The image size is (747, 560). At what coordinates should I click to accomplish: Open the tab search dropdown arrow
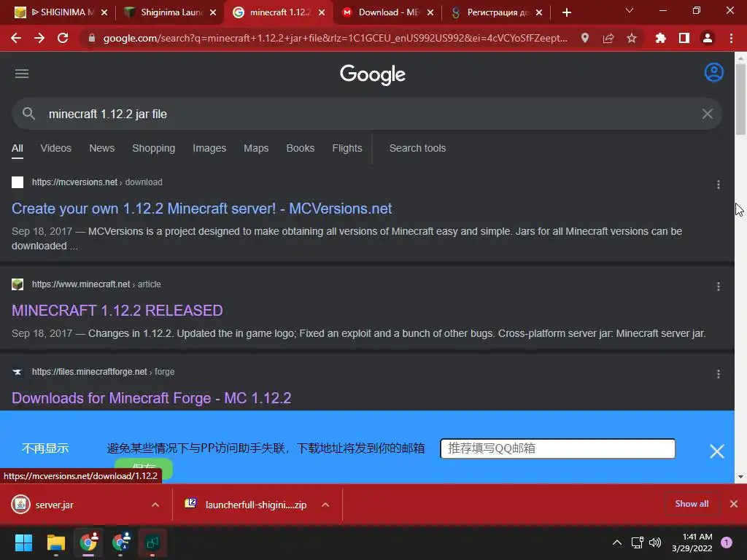click(x=630, y=10)
